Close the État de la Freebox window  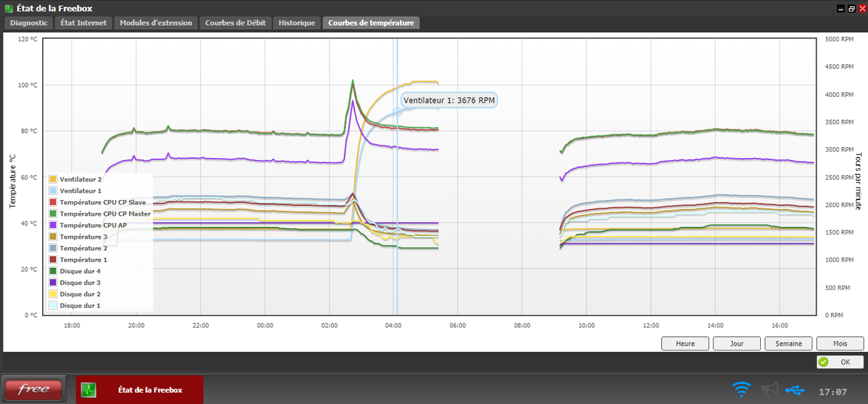[862, 9]
